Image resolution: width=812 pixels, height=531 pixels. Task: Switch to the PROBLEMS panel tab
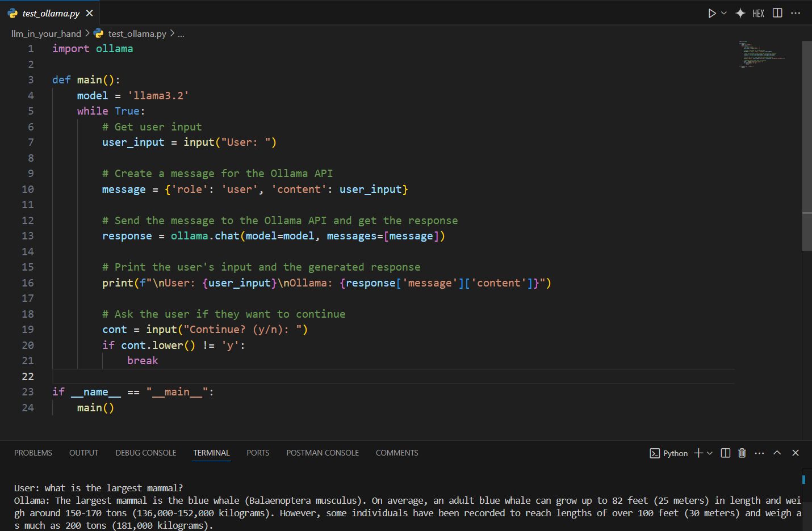[x=33, y=453]
